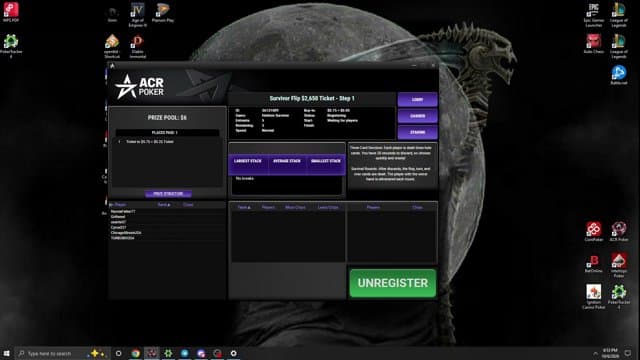Open the notification center icon
The image size is (640, 360).
(x=628, y=353)
